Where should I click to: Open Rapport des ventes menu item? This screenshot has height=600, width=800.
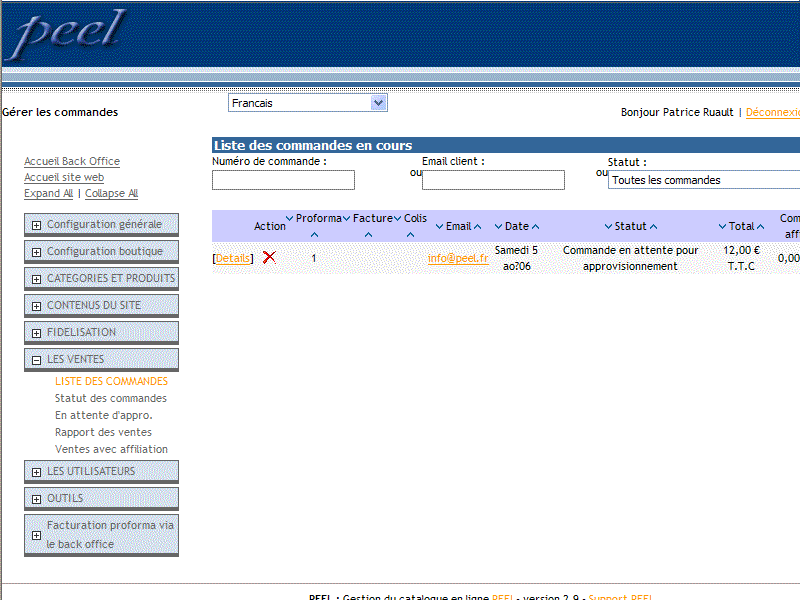tap(103, 432)
